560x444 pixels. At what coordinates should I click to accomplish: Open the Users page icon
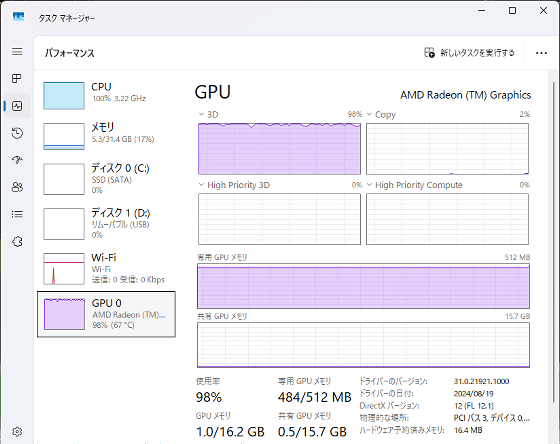(17, 187)
